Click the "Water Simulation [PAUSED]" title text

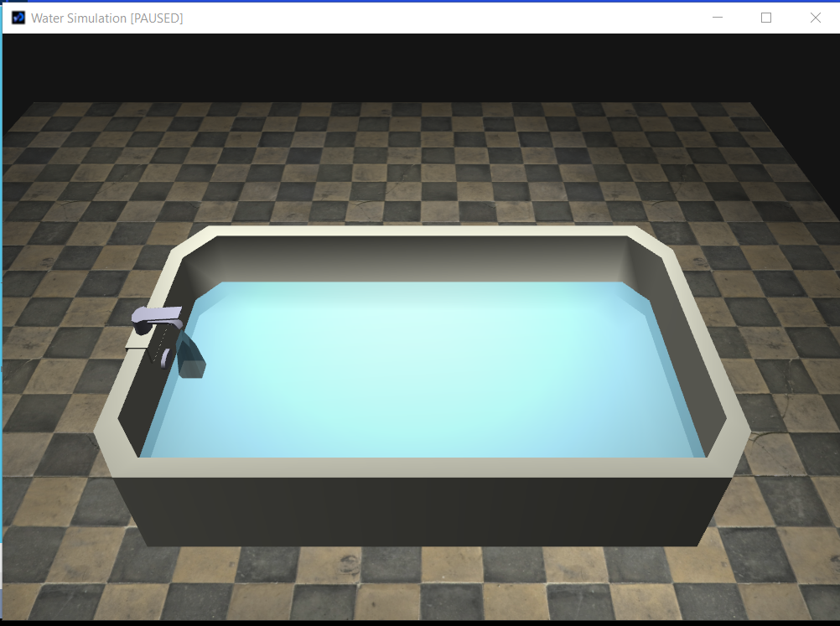[107, 18]
